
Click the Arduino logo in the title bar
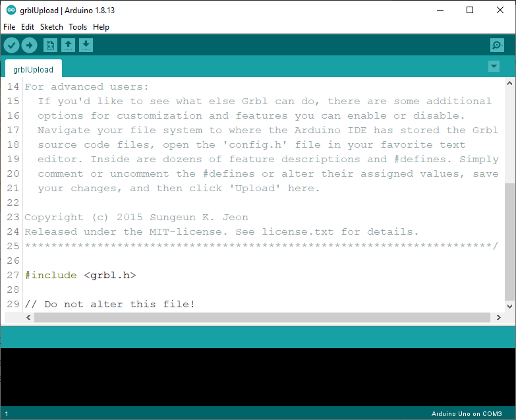[11, 10]
